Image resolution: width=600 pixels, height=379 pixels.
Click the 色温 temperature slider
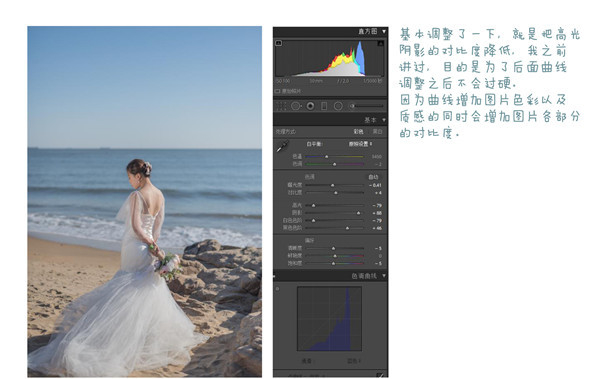point(335,157)
